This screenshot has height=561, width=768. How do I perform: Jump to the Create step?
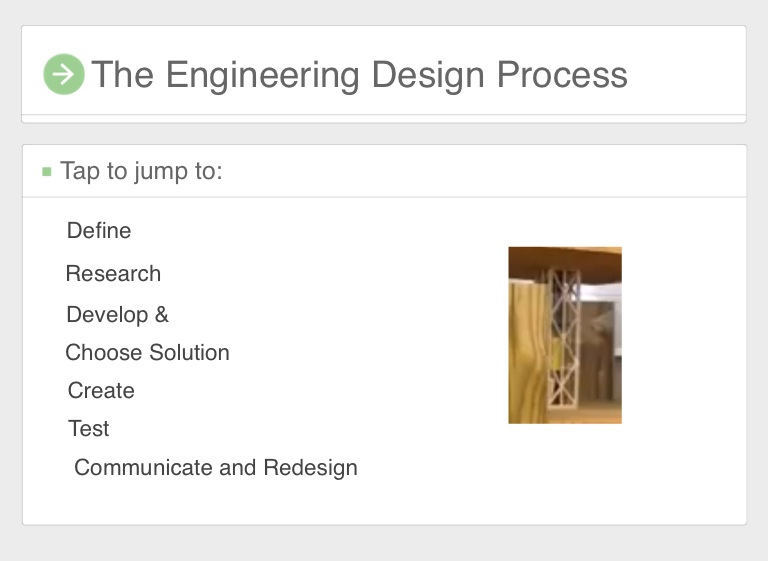(x=101, y=391)
